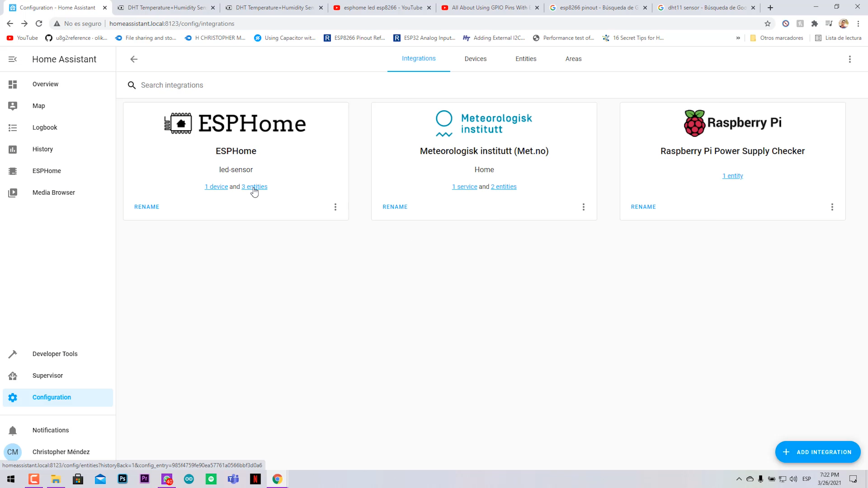
Task: Open Developer Tools hammer icon
Action: tap(13, 354)
